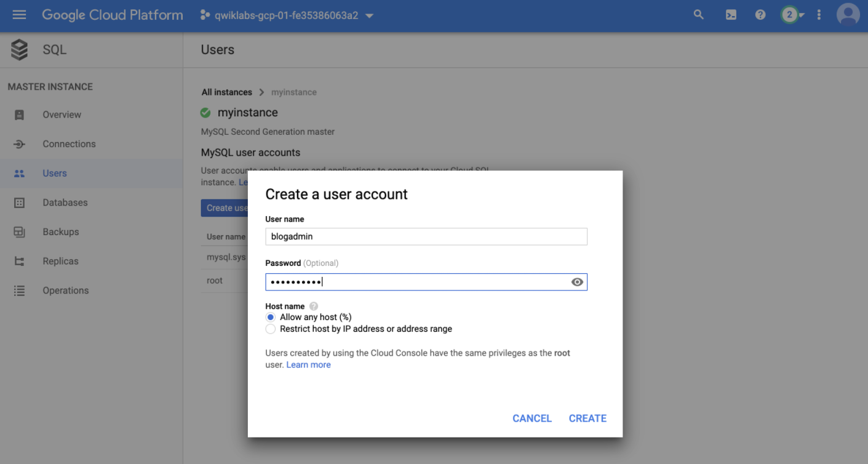Open Overview in the sidebar

pyautogui.click(x=62, y=114)
